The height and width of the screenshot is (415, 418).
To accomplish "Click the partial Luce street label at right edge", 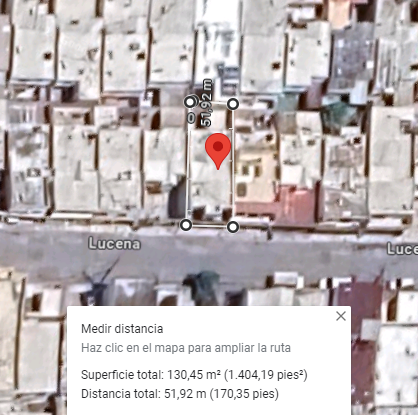I will (402, 249).
